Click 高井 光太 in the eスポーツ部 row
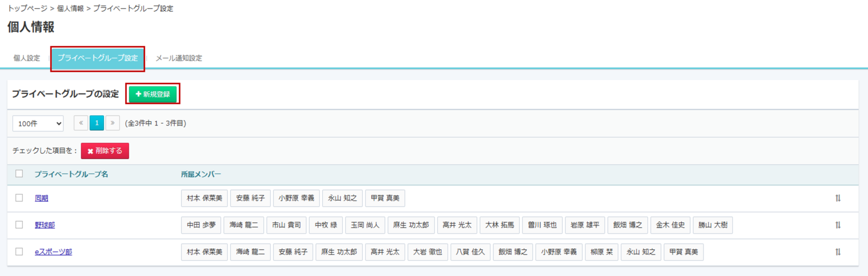Image resolution: width=868 pixels, height=276 pixels. coord(385,252)
